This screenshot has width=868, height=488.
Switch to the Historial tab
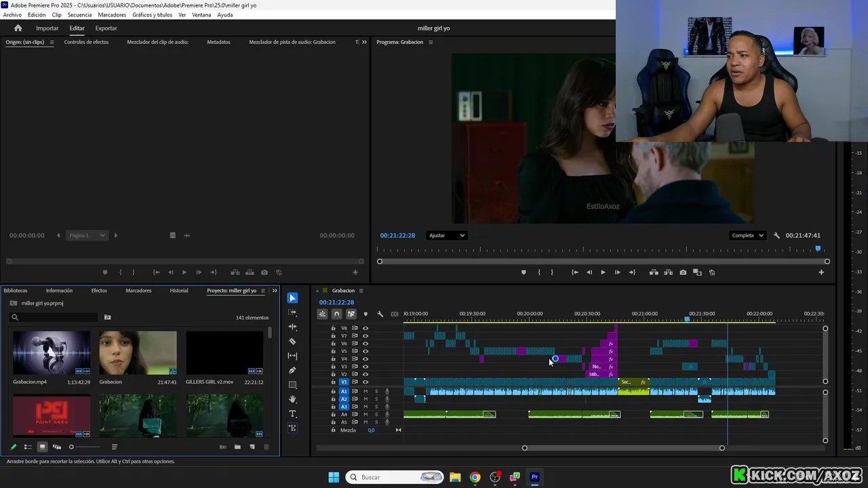click(x=179, y=291)
